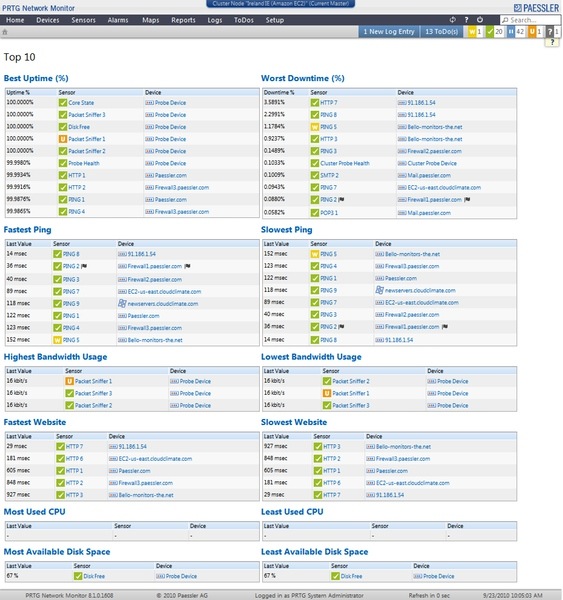Click the Paessler logo
Image resolution: width=563 pixels, height=600 pixels.
(x=537, y=8)
